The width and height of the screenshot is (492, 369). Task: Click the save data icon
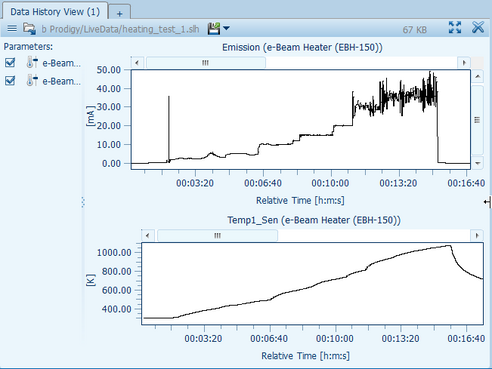(x=214, y=28)
